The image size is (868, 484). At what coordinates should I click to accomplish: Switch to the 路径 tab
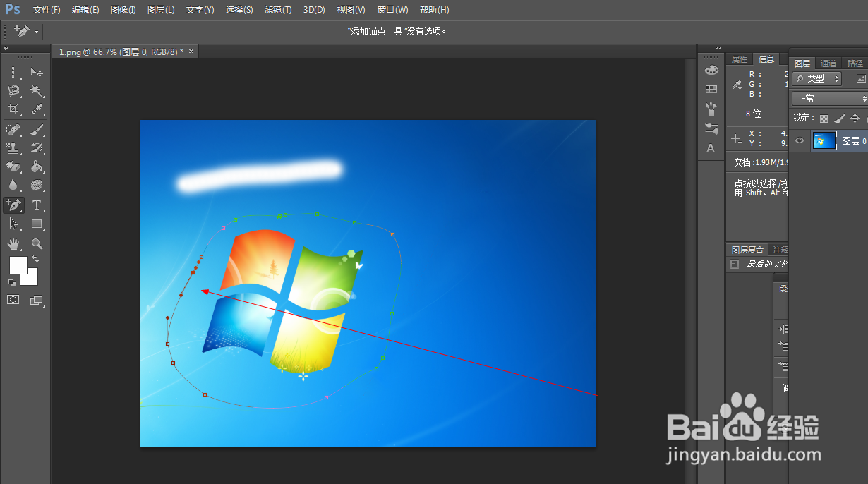(855, 63)
